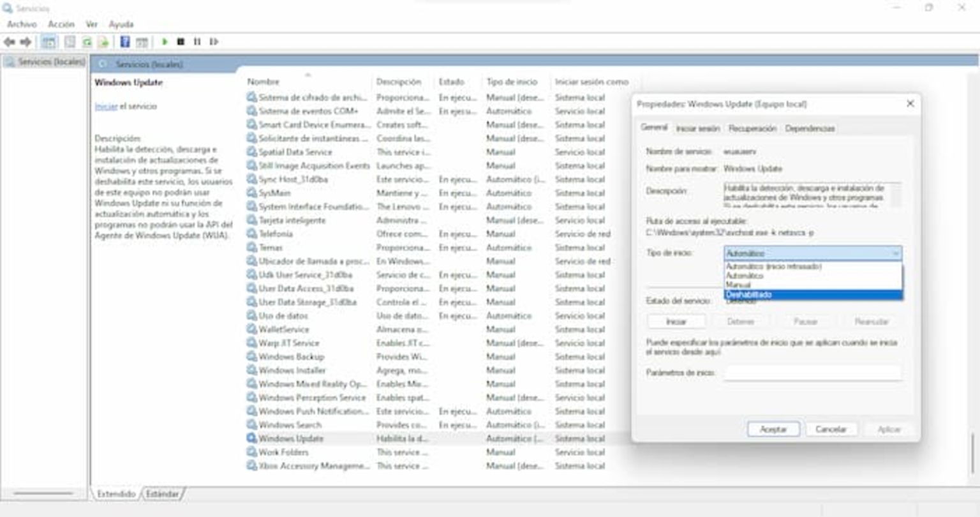The height and width of the screenshot is (517, 980).
Task: Click the action pane toolbar icon
Action: click(x=142, y=42)
